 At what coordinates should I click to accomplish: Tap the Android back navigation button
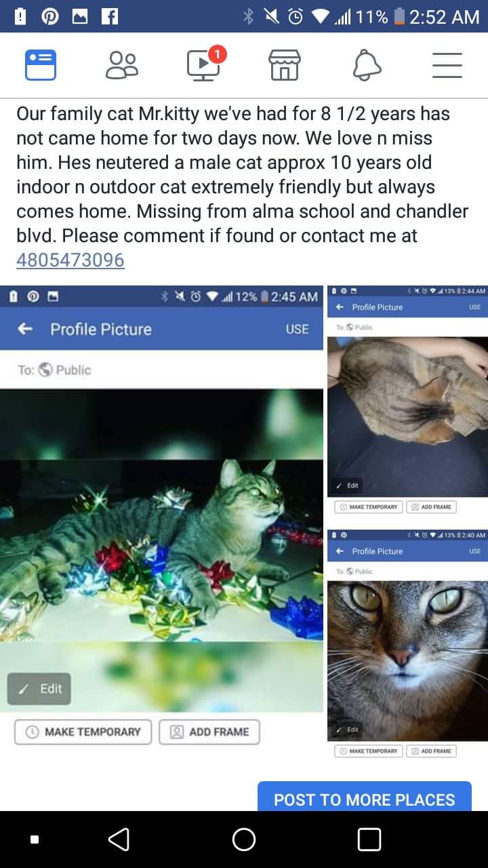pos(119,840)
